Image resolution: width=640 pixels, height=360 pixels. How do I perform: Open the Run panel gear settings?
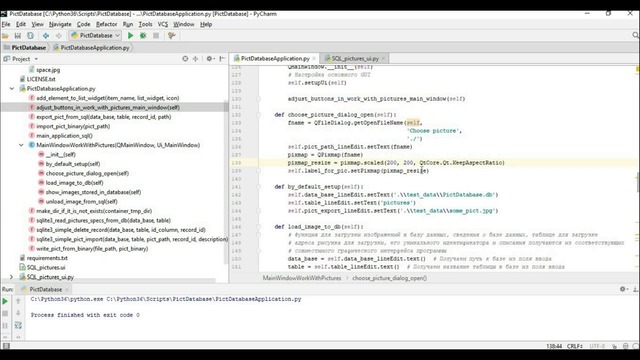click(623, 289)
